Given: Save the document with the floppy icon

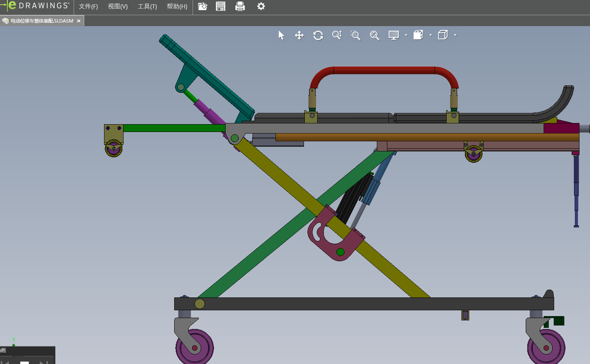Looking at the screenshot, I should point(221,6).
